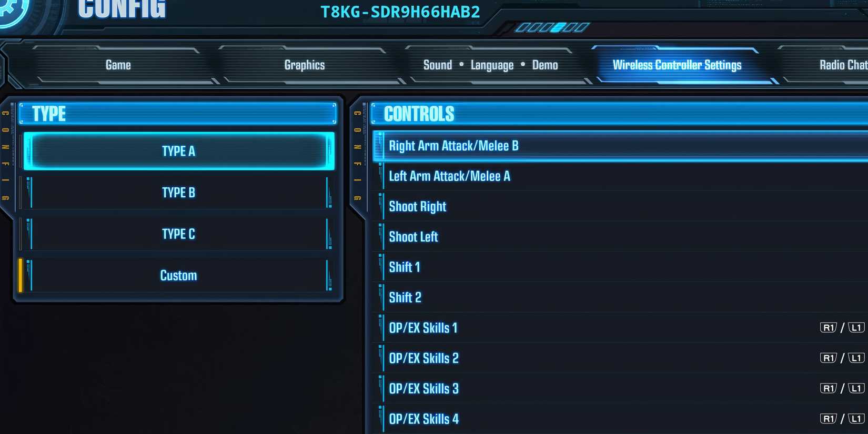Switch to the Graphics tab

[305, 65]
